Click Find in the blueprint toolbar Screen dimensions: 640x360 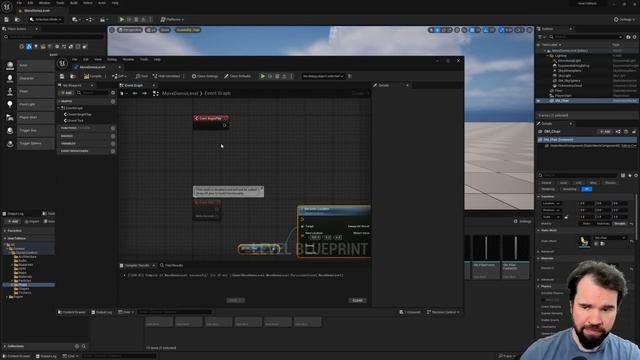pos(142,76)
